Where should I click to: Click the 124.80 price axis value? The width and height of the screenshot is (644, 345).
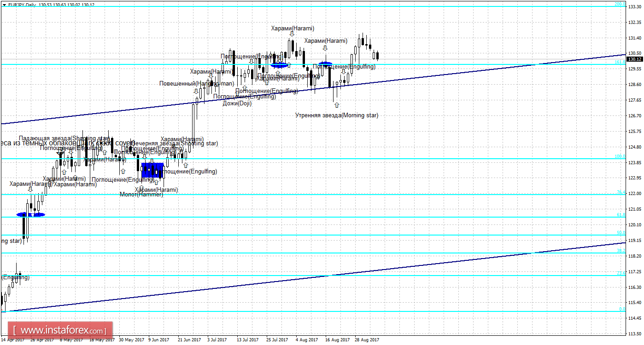coord(635,147)
